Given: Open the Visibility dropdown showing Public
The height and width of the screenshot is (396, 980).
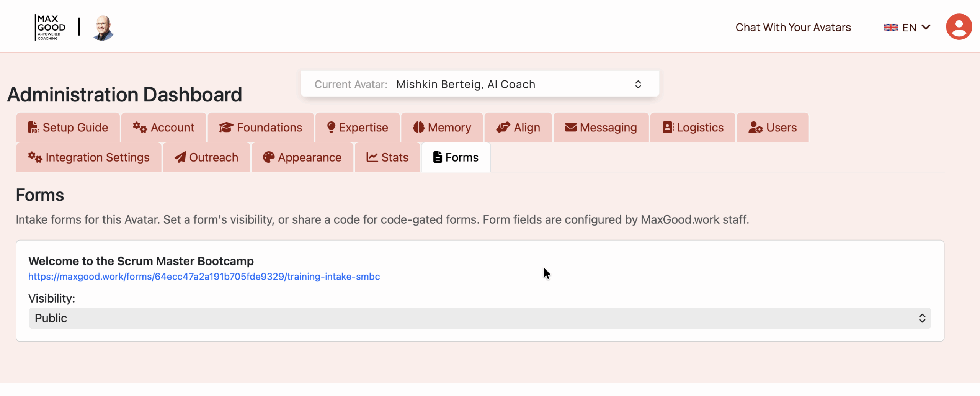Looking at the screenshot, I should tap(480, 318).
